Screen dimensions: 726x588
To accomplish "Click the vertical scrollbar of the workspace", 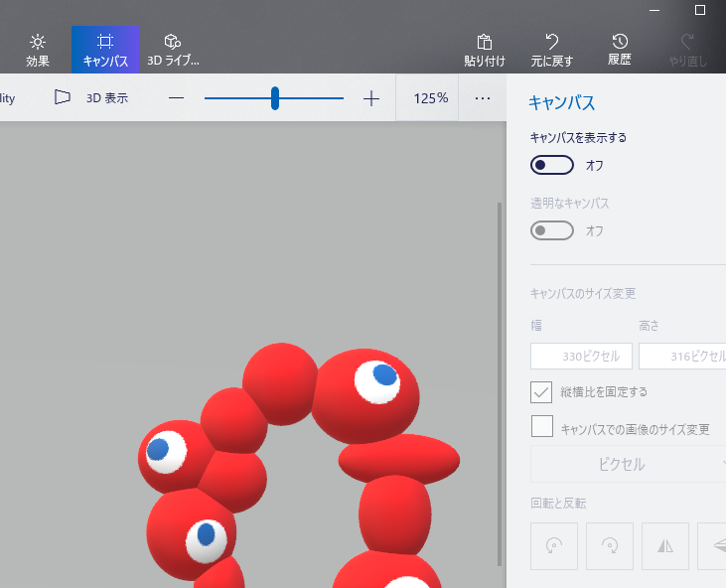I will tap(500, 383).
